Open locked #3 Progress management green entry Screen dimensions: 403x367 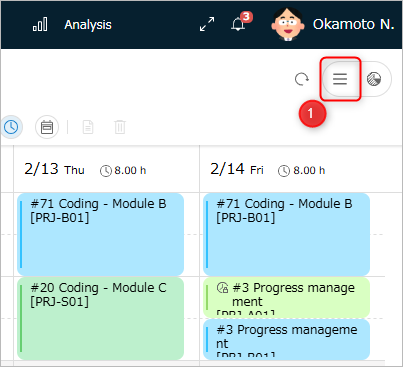tap(286, 297)
